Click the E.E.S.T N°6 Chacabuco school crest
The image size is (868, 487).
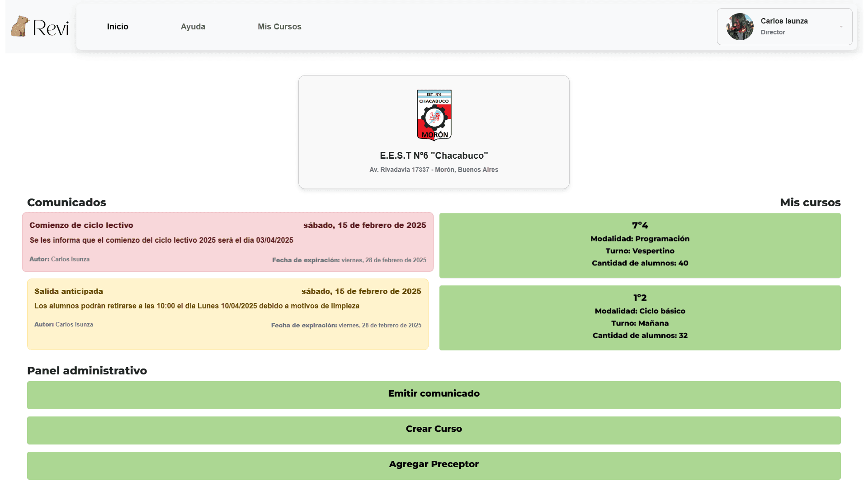coord(434,115)
